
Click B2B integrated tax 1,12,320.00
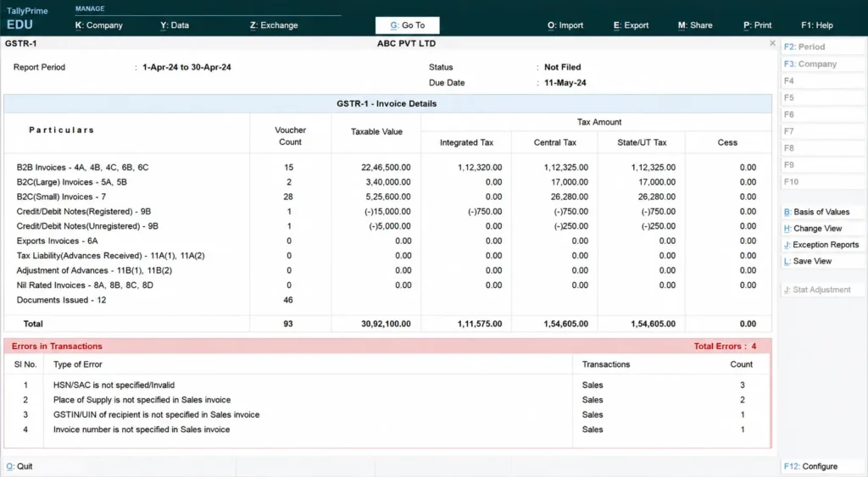[480, 167]
